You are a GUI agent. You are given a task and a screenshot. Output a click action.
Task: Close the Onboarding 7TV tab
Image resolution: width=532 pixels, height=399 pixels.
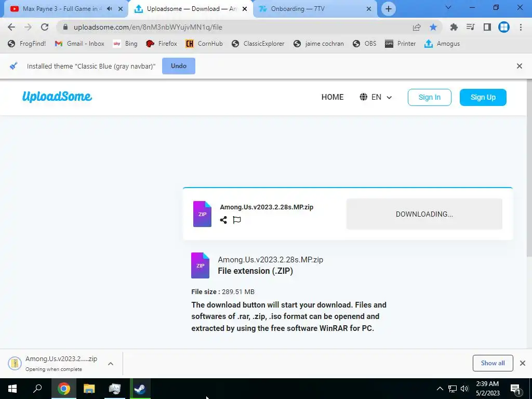tap(369, 9)
